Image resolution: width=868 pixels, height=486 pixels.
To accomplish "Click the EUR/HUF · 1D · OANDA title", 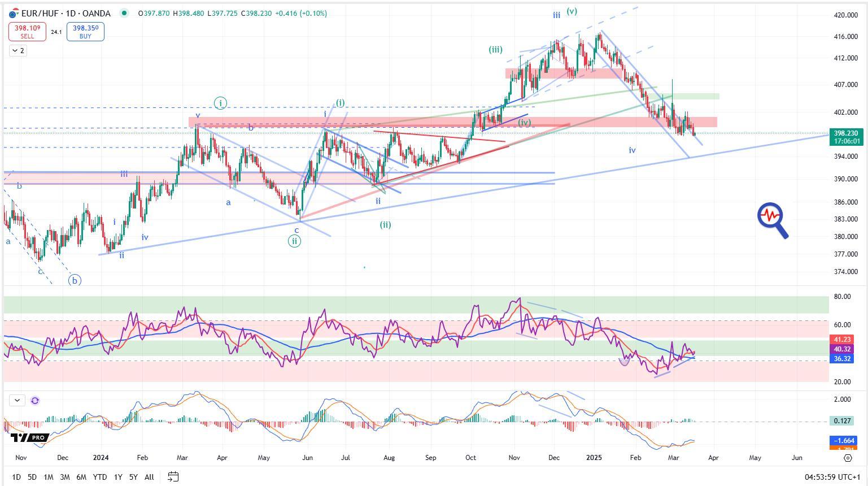I will 66,13.
